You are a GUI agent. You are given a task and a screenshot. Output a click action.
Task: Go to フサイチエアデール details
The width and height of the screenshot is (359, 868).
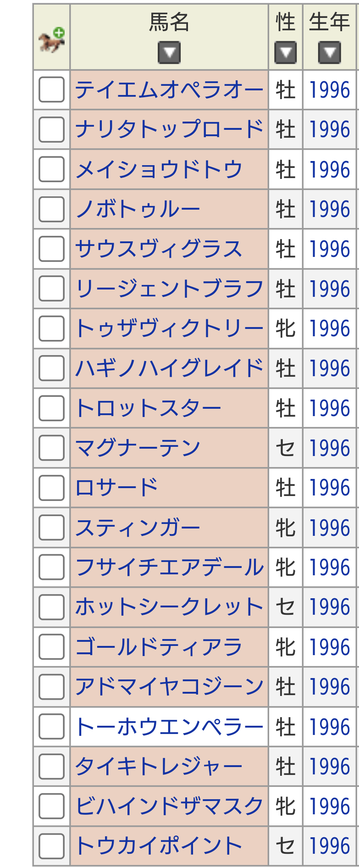[x=169, y=568]
